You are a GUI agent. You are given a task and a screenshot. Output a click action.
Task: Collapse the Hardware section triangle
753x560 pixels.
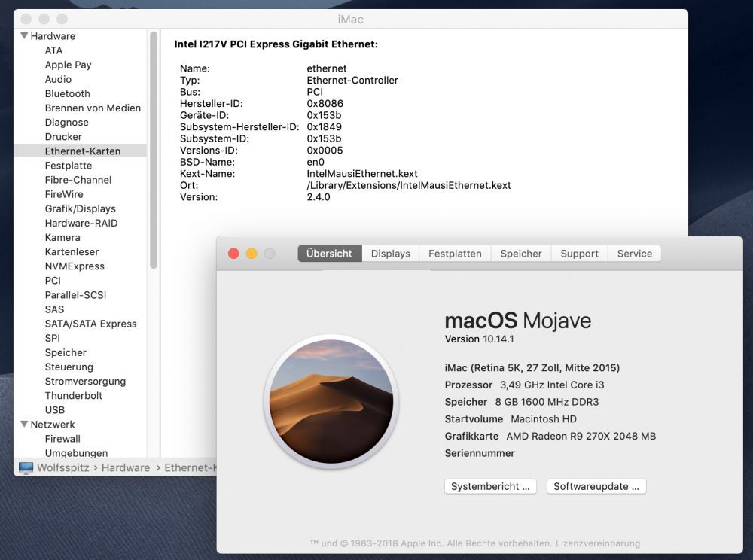24,36
